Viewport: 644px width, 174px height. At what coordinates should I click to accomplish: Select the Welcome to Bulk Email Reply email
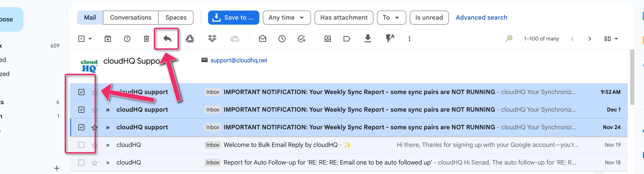tap(81, 145)
